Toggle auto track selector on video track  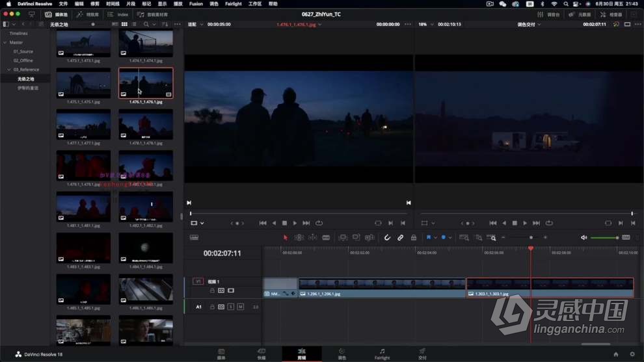coord(221,291)
